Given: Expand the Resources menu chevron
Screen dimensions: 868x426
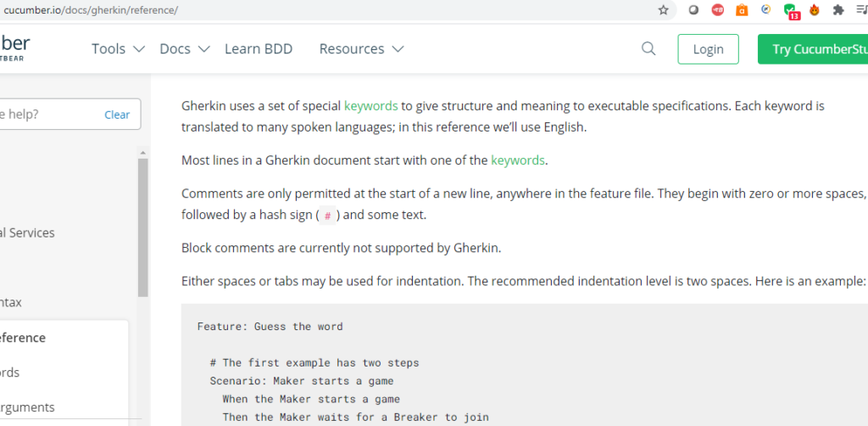Looking at the screenshot, I should tap(398, 49).
